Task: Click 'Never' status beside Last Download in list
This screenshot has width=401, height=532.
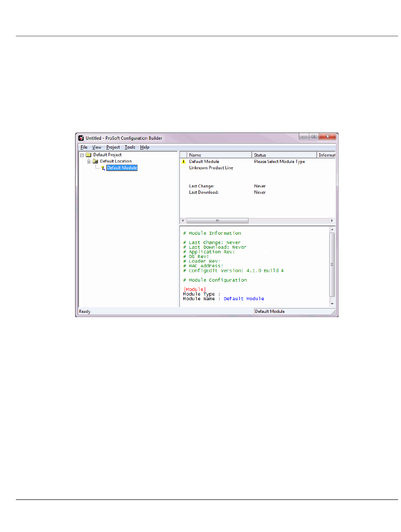Action: [260, 193]
